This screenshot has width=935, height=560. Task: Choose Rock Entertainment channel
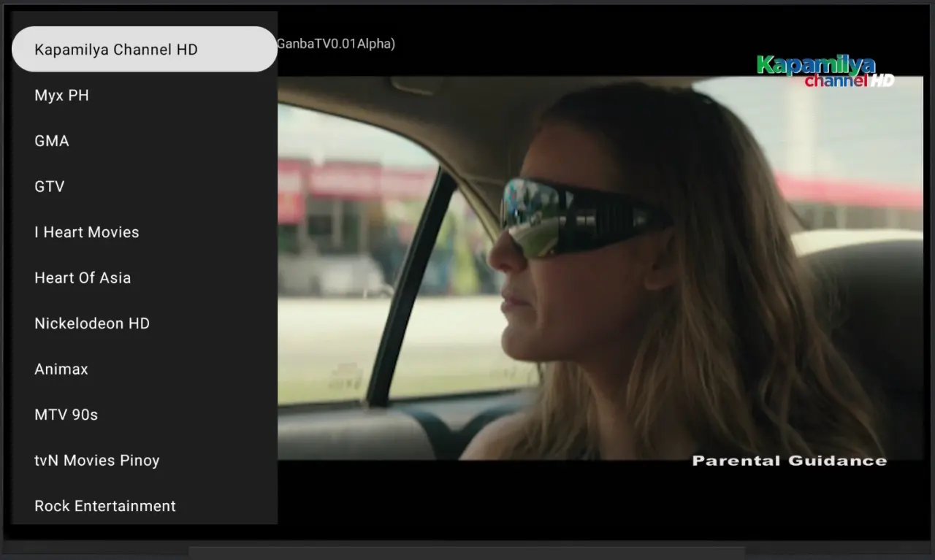pyautogui.click(x=145, y=504)
